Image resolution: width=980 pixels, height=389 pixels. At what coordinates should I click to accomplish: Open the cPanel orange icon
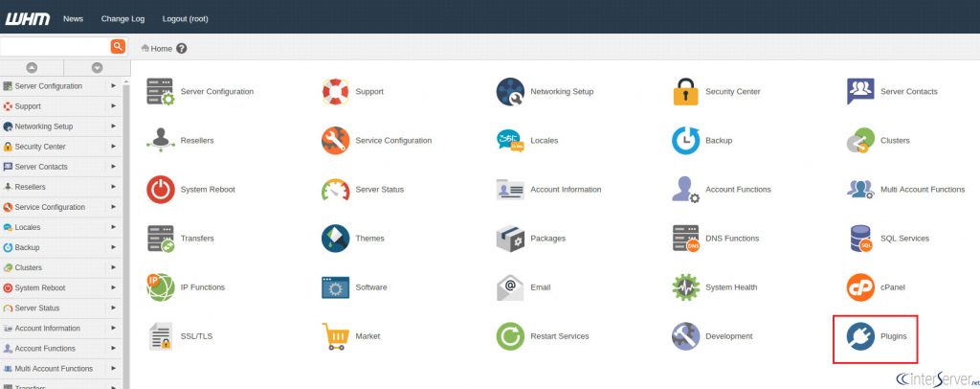click(x=860, y=287)
